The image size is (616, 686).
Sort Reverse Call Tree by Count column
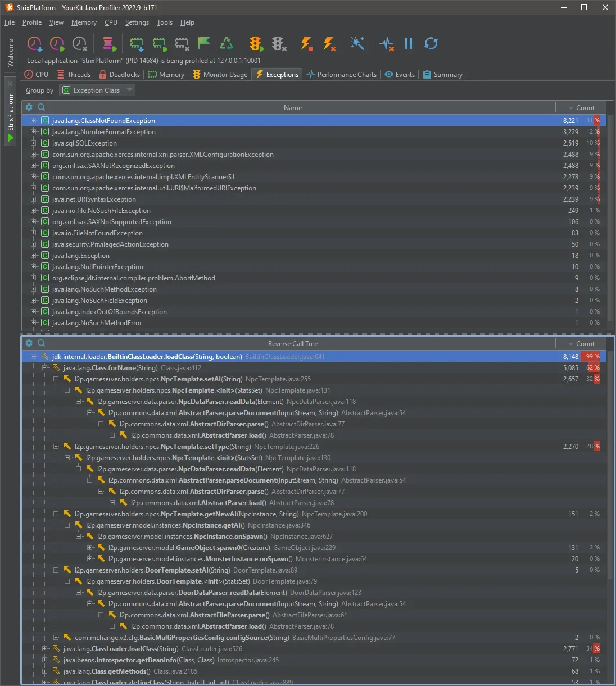pyautogui.click(x=581, y=343)
